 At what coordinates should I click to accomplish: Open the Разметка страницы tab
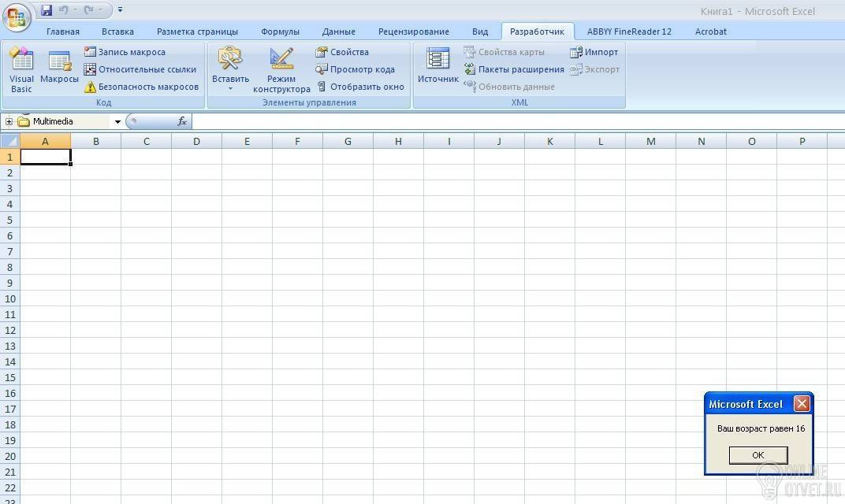(197, 31)
